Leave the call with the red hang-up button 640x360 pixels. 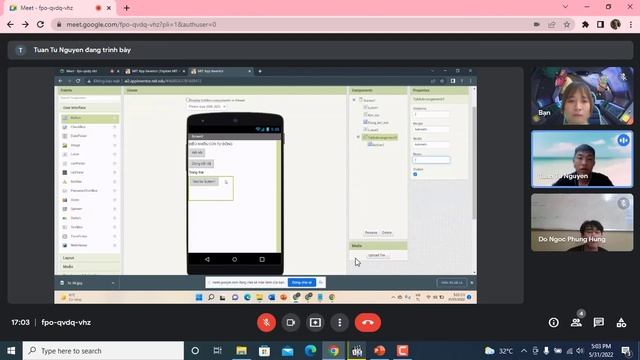368,322
